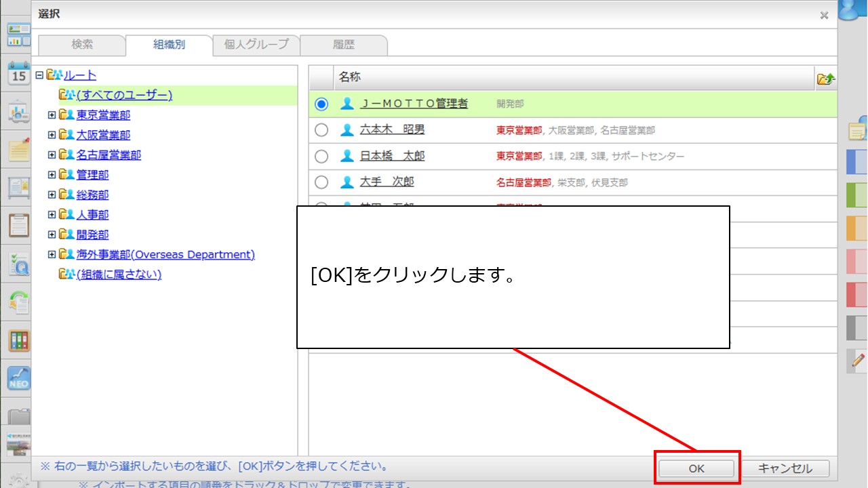The height and width of the screenshot is (488, 868).
Task: Select the radio button for 六本木 昭男
Action: (x=321, y=129)
